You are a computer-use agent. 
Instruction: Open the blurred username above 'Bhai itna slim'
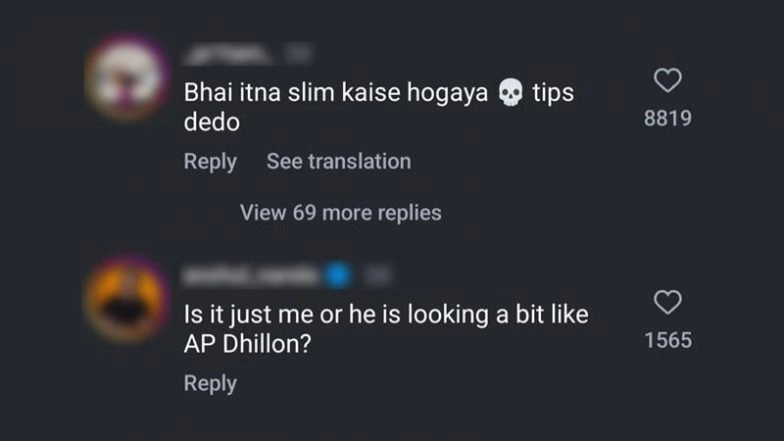pos(228,54)
